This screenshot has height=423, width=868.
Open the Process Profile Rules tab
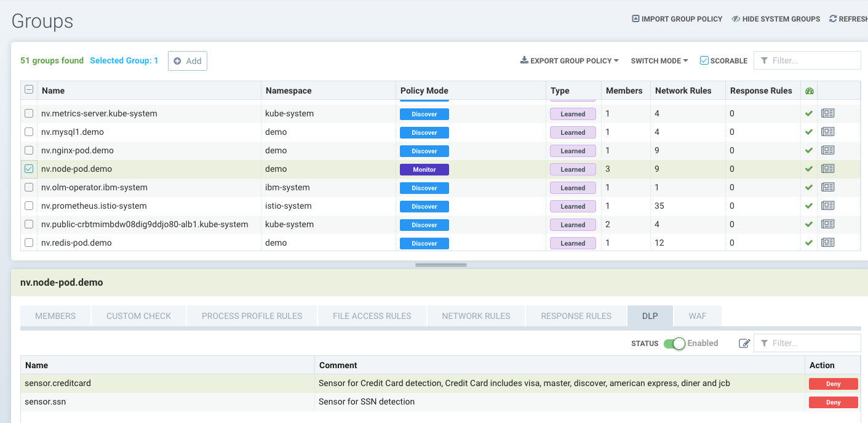point(252,316)
